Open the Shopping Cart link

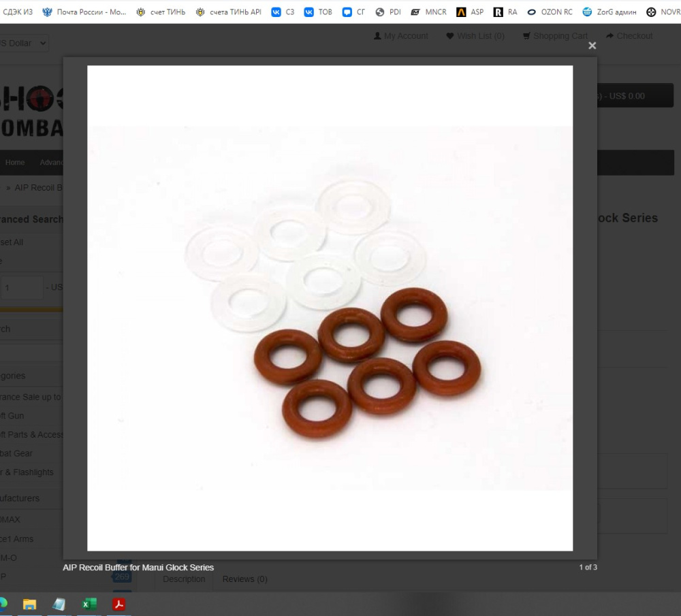(556, 36)
